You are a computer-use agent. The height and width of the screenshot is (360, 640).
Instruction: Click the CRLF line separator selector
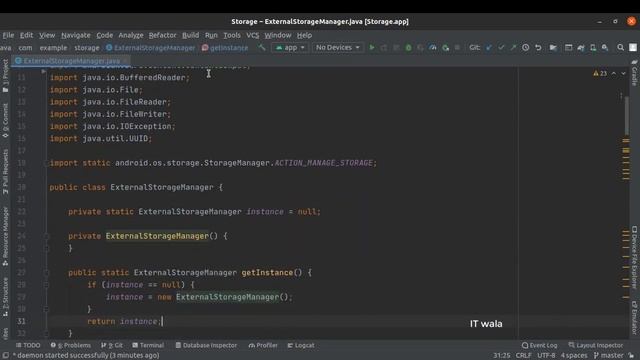point(523,356)
